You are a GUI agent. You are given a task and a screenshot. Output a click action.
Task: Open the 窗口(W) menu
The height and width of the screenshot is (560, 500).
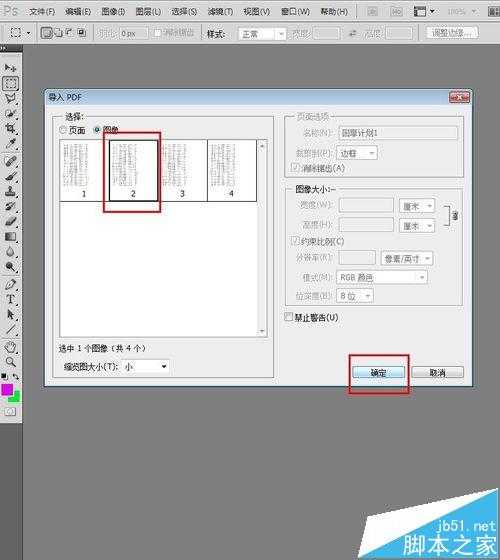295,12
